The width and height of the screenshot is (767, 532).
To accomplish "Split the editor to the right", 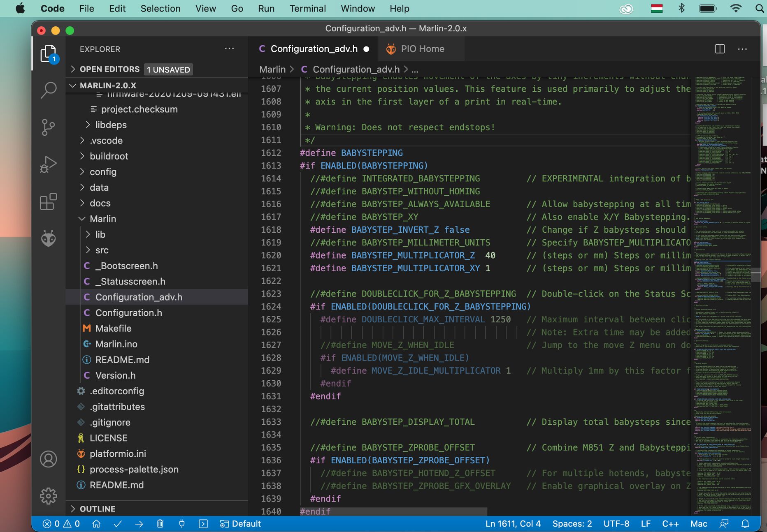I will coord(720,49).
